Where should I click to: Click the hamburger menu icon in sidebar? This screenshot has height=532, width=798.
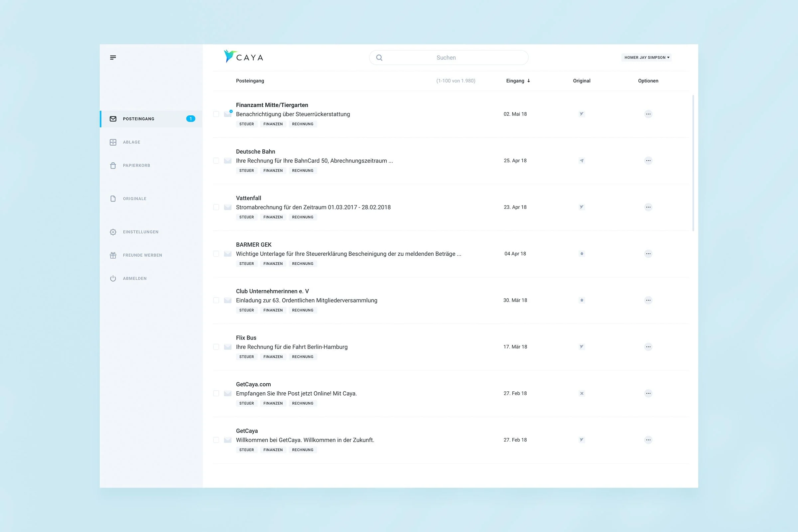coord(113,57)
